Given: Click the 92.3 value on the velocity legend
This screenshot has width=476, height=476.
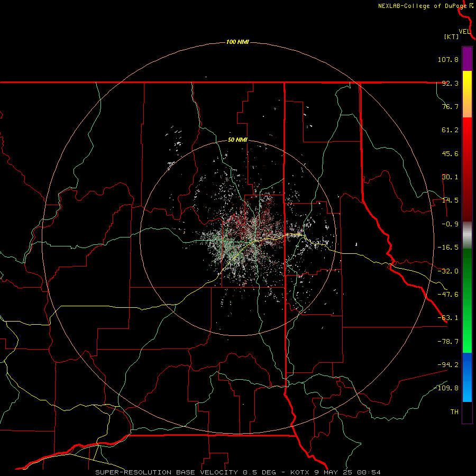Looking at the screenshot, I should [x=450, y=83].
